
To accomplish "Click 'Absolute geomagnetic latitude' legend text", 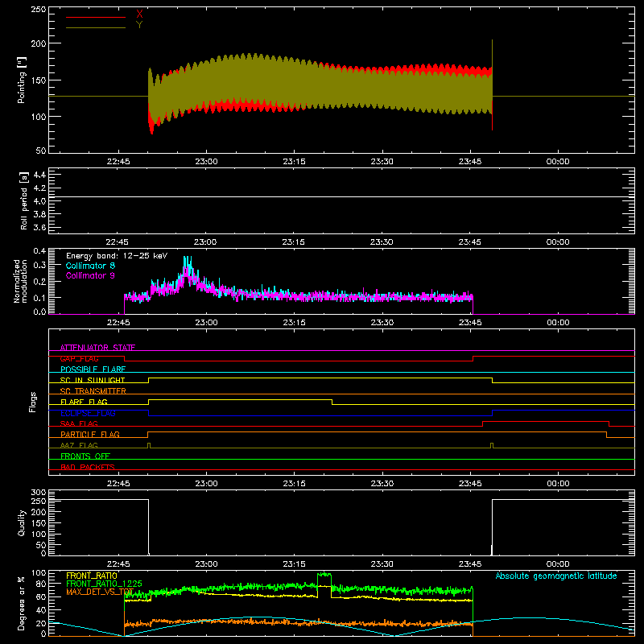I will 556,576.
